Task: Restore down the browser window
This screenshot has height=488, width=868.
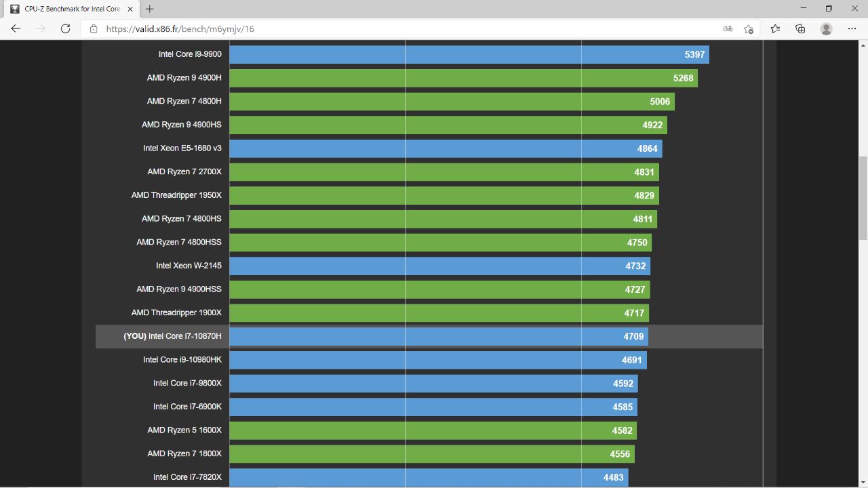Action: click(x=829, y=9)
